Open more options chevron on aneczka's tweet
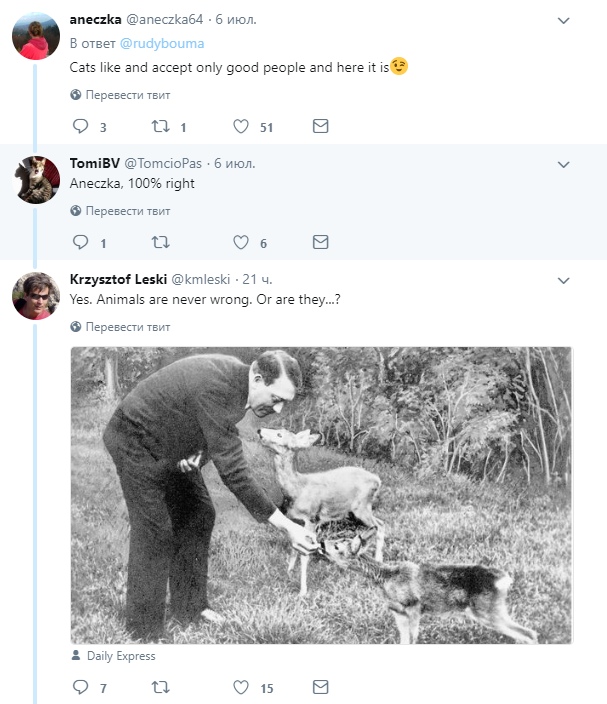The width and height of the screenshot is (607, 704). (x=563, y=21)
